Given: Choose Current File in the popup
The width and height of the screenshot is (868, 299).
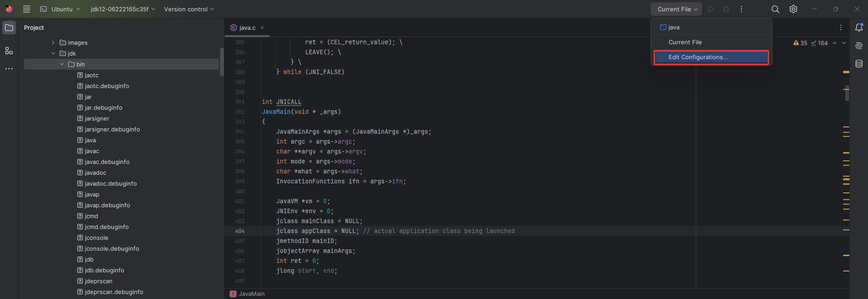Looking at the screenshot, I should pyautogui.click(x=712, y=42).
